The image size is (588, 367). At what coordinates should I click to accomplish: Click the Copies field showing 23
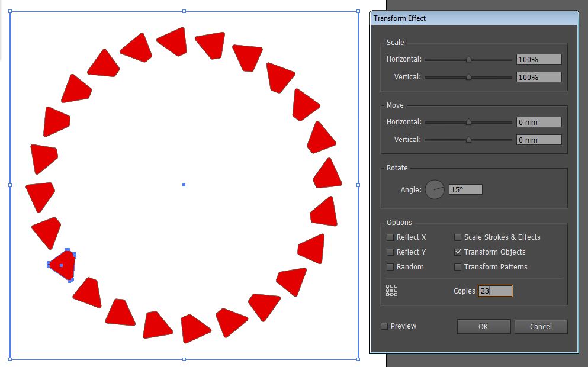495,291
